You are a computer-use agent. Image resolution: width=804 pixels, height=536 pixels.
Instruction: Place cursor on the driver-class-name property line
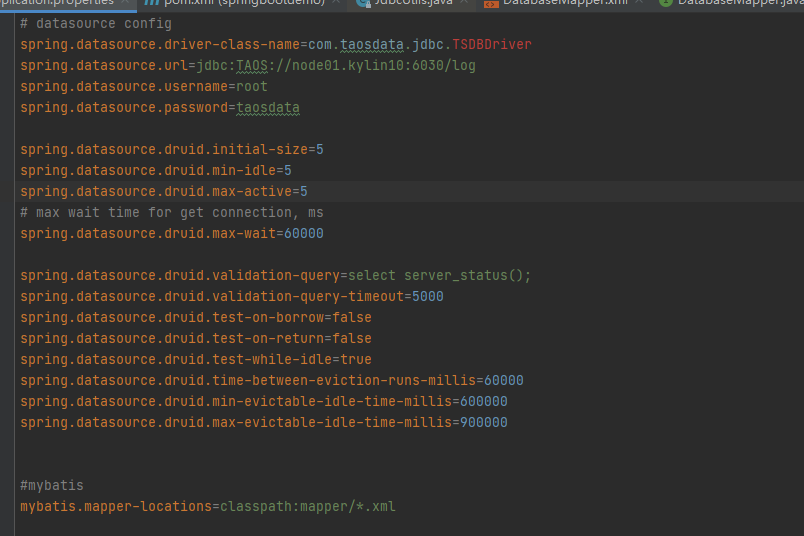coord(276,45)
